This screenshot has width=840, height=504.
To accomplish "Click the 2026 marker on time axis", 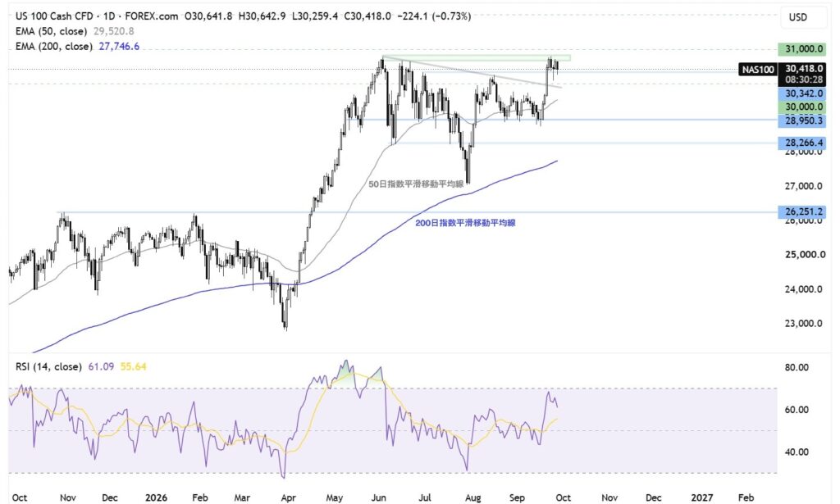I will (x=156, y=497).
